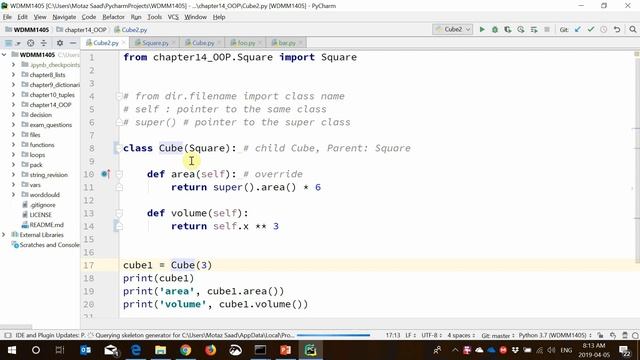Open File Explorer from the taskbar
640x360 pixels.
click(x=160, y=350)
